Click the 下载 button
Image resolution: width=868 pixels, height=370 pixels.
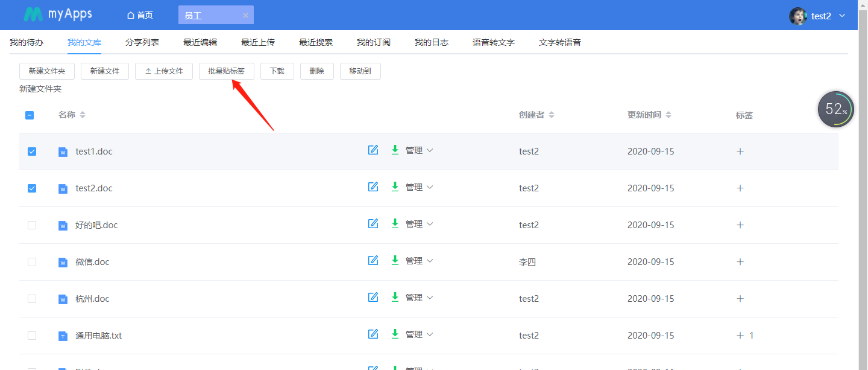277,71
